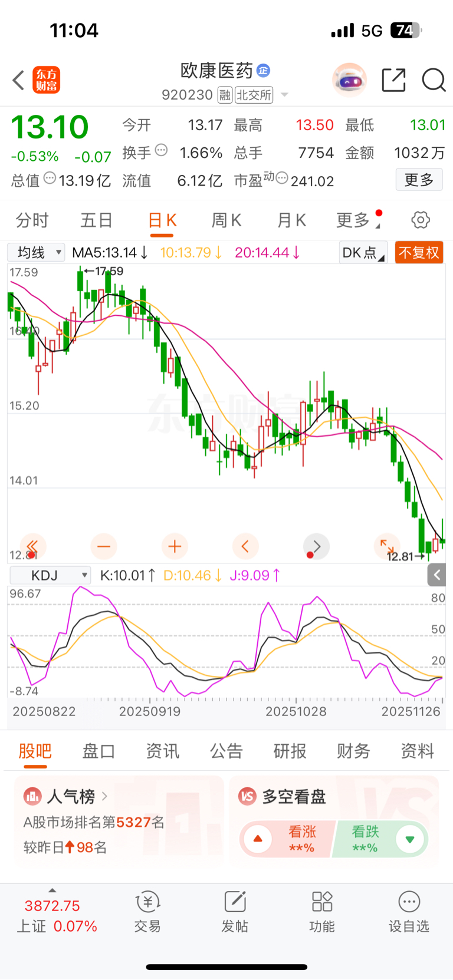This screenshot has width=453, height=980.
Task: Switch to the 资料 tab
Action: pos(417,751)
